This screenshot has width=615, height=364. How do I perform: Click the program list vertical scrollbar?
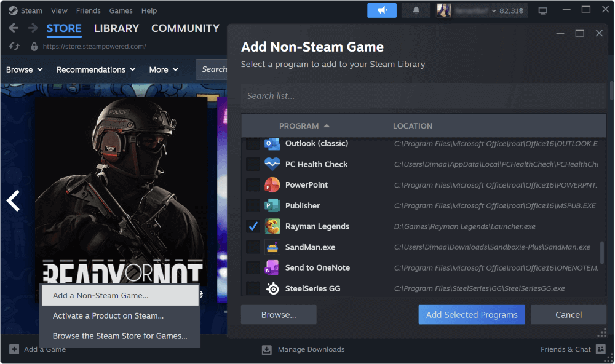601,252
